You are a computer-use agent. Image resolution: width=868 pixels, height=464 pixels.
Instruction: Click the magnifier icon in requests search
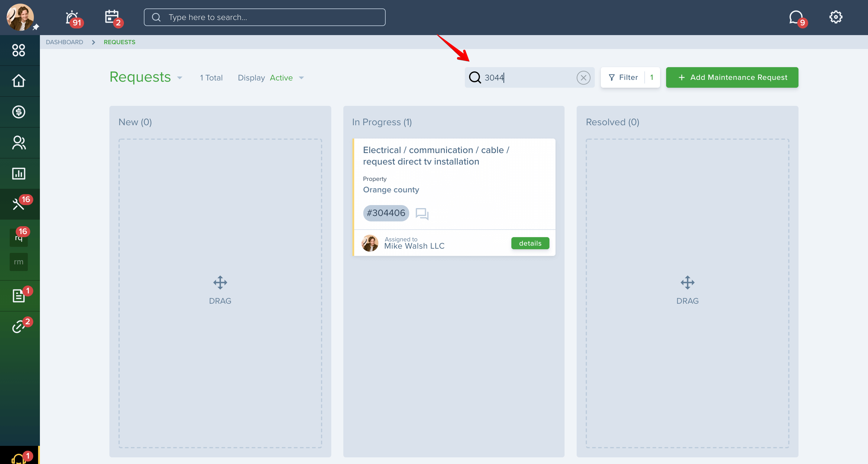(475, 77)
